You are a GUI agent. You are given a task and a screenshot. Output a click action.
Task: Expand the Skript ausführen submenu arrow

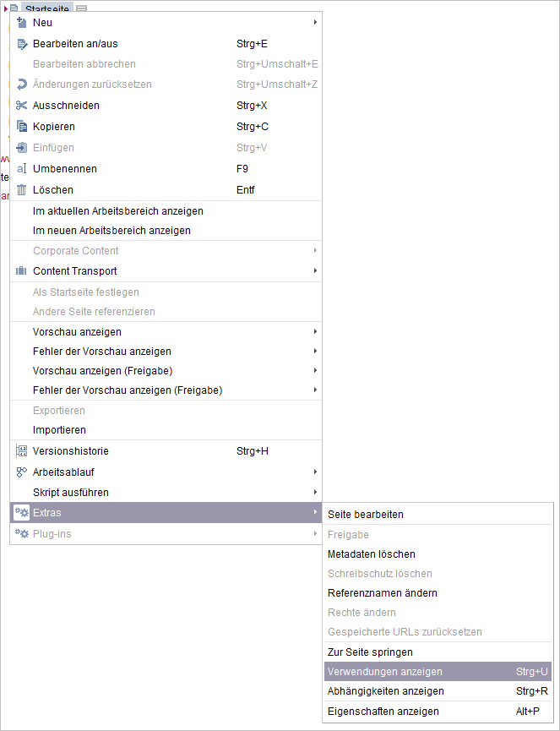click(315, 492)
